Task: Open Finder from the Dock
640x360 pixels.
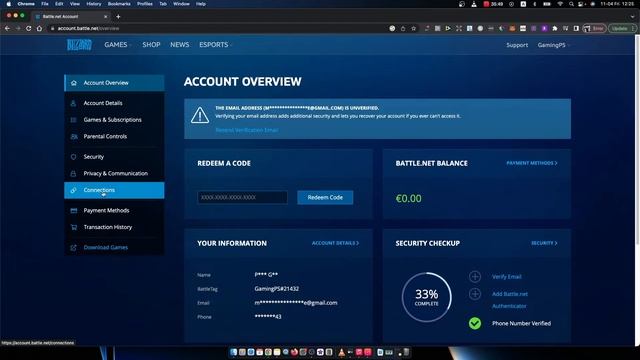Action: (x=233, y=352)
